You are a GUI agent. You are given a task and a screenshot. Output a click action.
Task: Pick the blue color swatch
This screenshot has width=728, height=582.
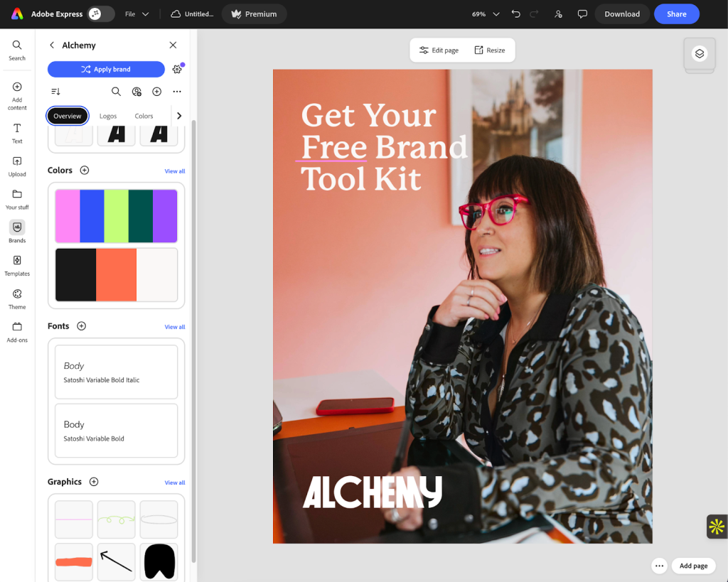(x=92, y=216)
